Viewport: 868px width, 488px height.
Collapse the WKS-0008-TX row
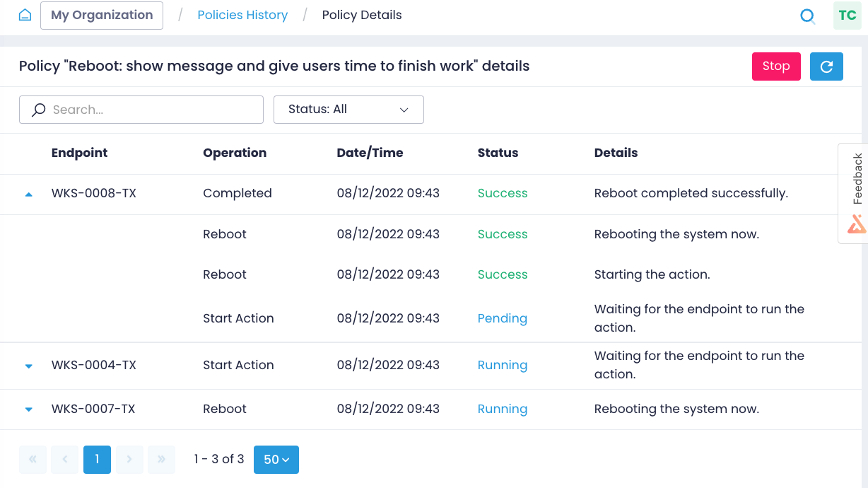click(29, 194)
